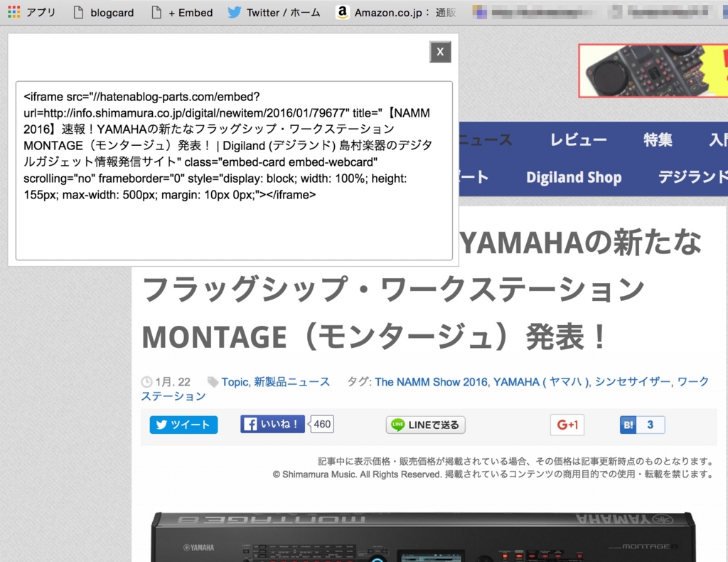Open the Topic category link
The height and width of the screenshot is (562, 728).
(235, 382)
